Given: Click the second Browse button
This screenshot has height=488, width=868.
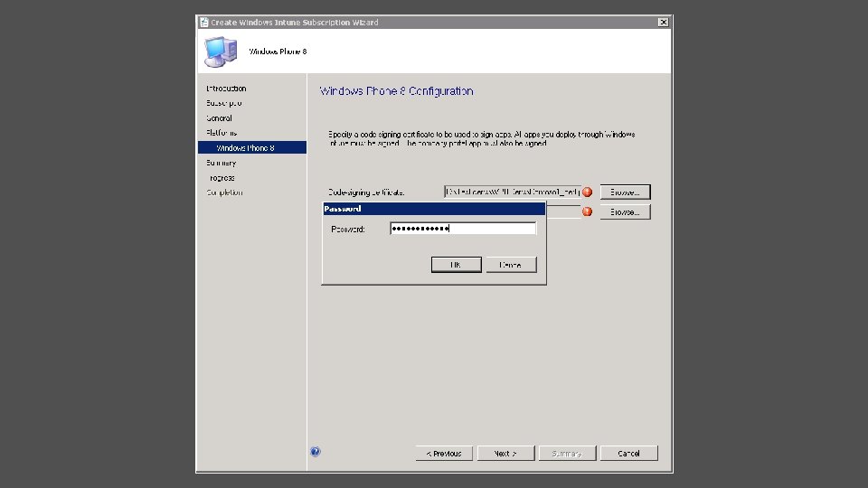Looking at the screenshot, I should [625, 211].
